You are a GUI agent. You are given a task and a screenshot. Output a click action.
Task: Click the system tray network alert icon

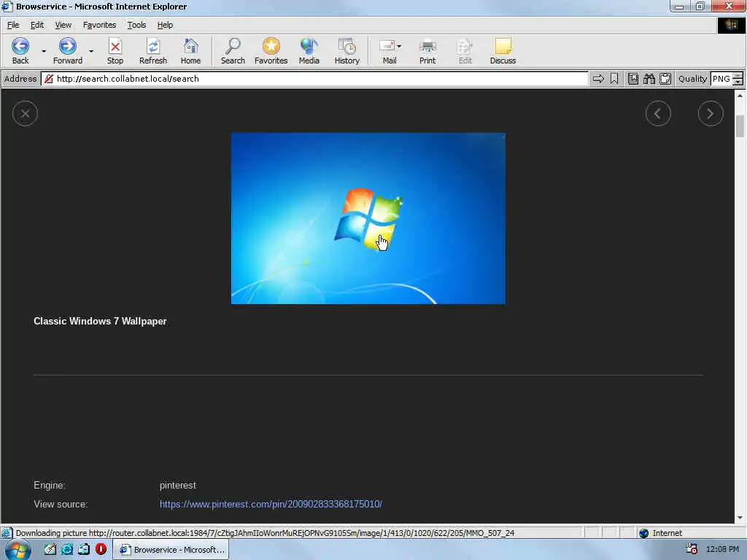pyautogui.click(x=692, y=550)
